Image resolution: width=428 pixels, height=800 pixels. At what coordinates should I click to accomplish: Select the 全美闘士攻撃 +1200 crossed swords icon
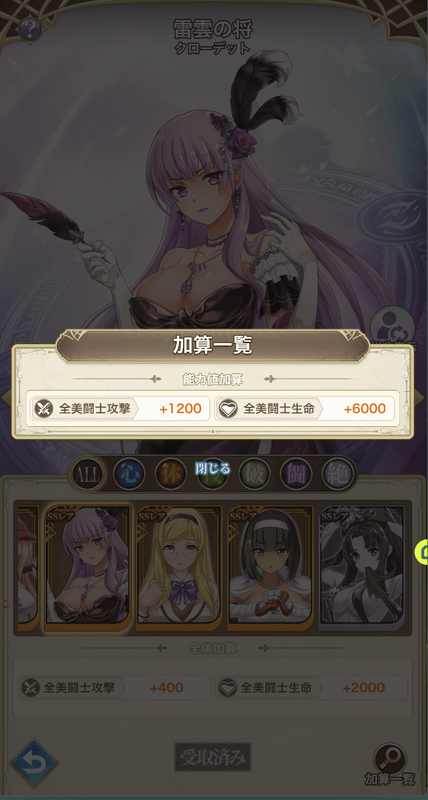pyautogui.click(x=42, y=409)
